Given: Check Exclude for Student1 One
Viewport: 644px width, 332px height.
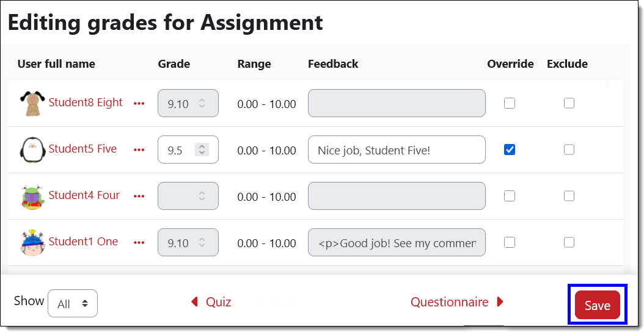Looking at the screenshot, I should 569,242.
